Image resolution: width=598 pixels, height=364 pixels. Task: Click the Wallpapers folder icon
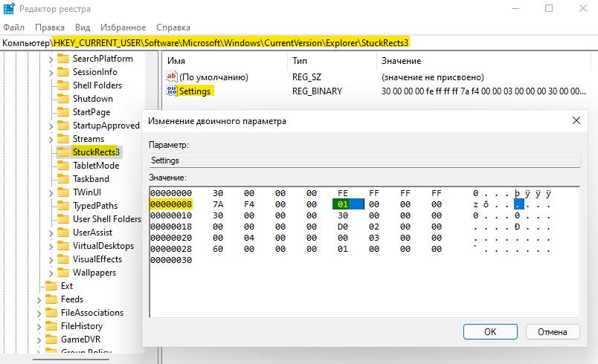tap(63, 273)
